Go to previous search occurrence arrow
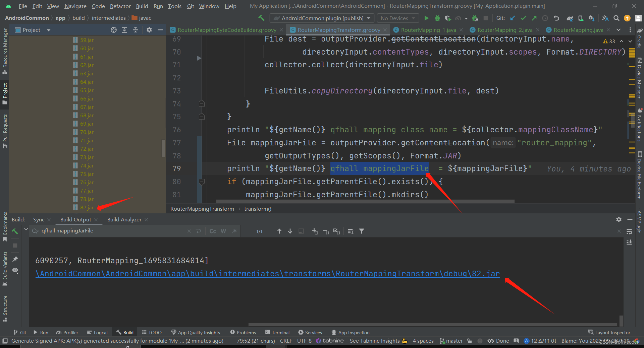The width and height of the screenshot is (644, 348). click(279, 231)
